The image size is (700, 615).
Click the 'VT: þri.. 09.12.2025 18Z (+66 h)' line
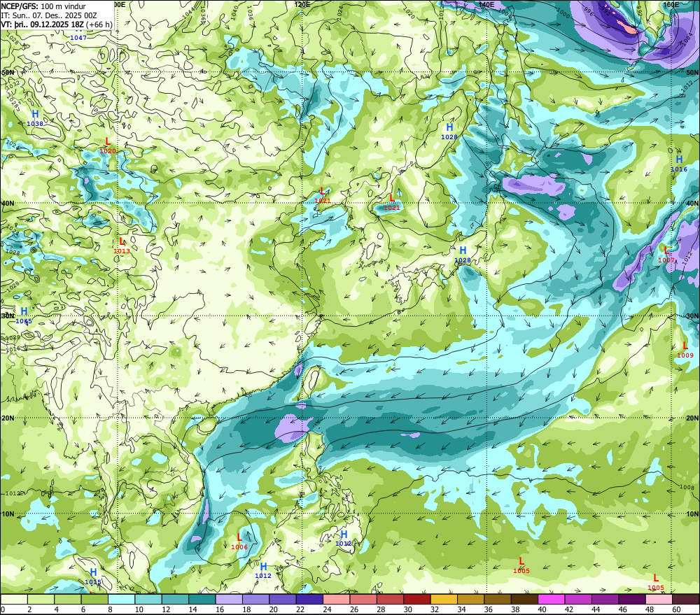pyautogui.click(x=56, y=24)
